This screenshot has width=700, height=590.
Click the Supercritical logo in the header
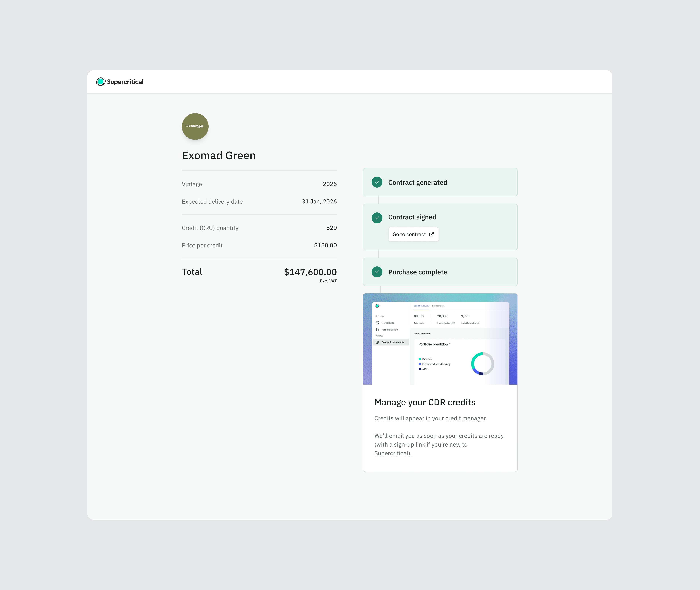click(120, 81)
